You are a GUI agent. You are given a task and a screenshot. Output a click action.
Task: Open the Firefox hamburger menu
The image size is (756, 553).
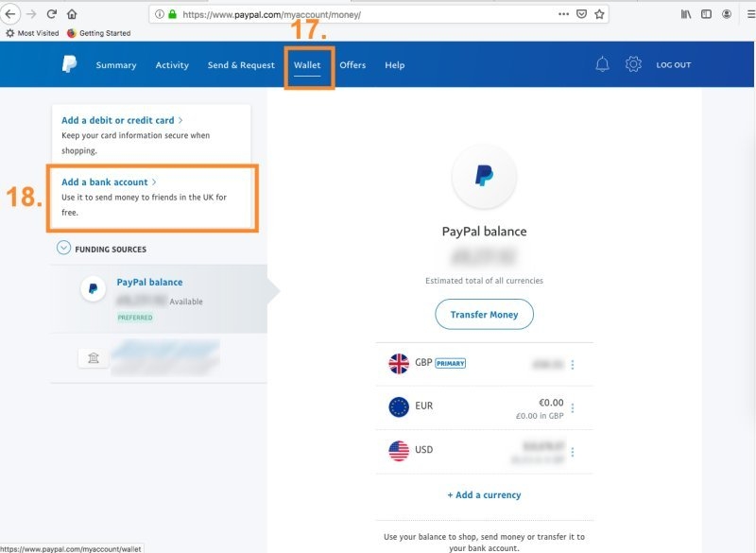(x=750, y=14)
